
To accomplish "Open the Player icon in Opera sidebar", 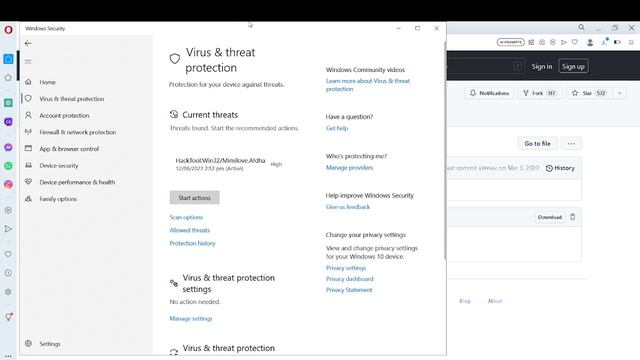I will (x=8, y=210).
